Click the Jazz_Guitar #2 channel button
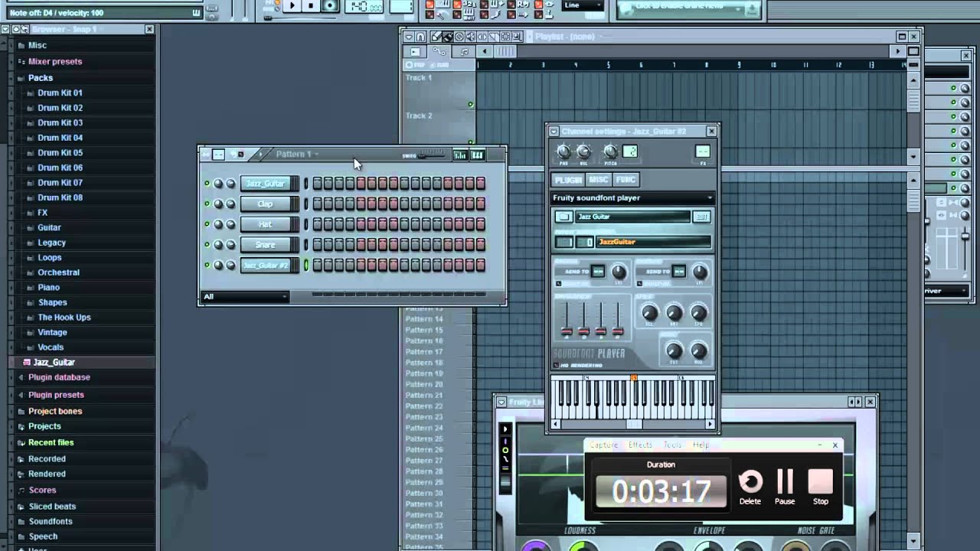Viewport: 980px width, 551px height. click(265, 266)
